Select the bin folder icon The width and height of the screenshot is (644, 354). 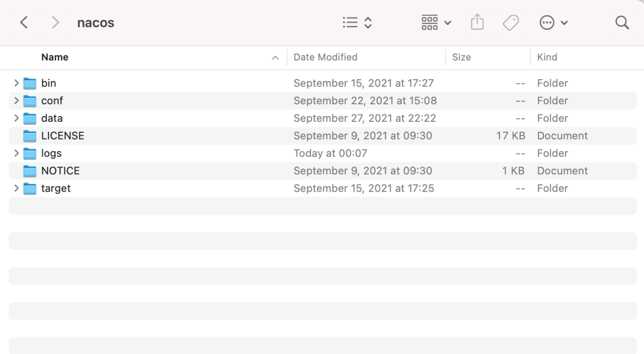pyautogui.click(x=30, y=83)
